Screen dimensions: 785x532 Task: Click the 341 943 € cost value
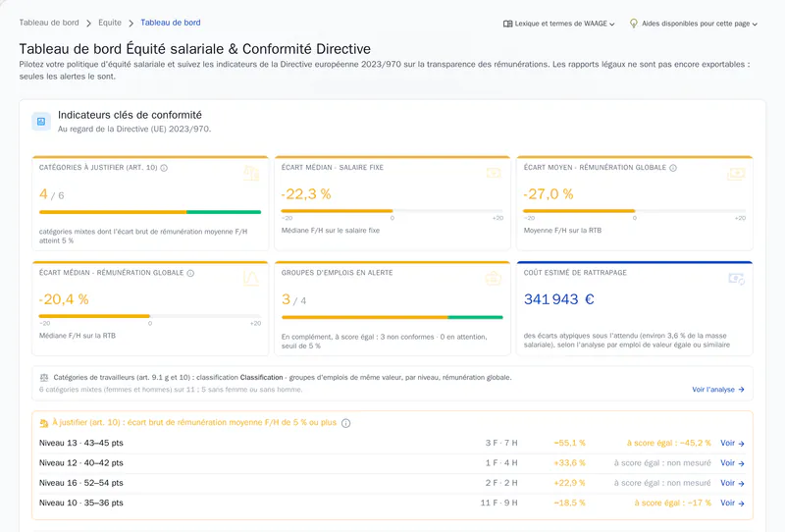pos(558,299)
